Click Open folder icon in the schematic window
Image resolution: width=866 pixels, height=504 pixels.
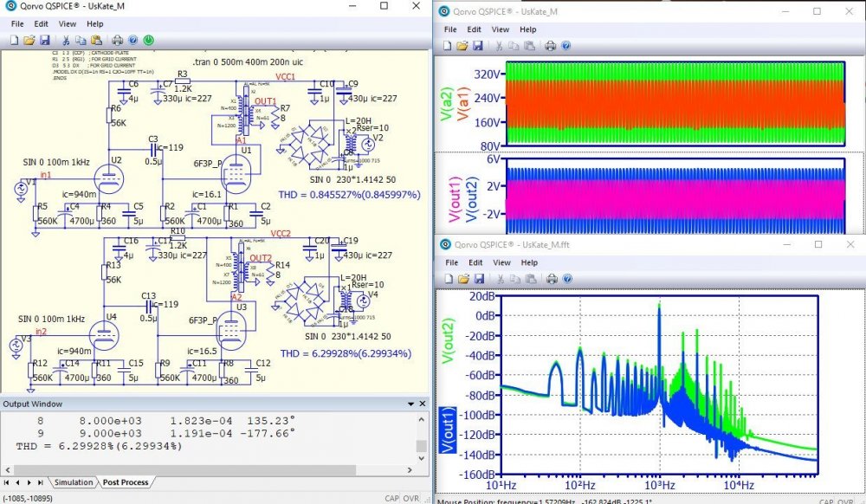point(29,40)
